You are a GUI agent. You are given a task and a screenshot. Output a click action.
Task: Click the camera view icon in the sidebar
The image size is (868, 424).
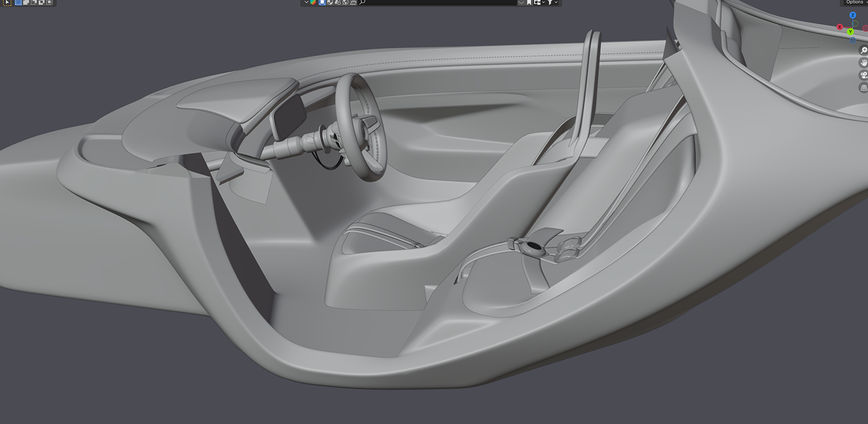pos(863,75)
